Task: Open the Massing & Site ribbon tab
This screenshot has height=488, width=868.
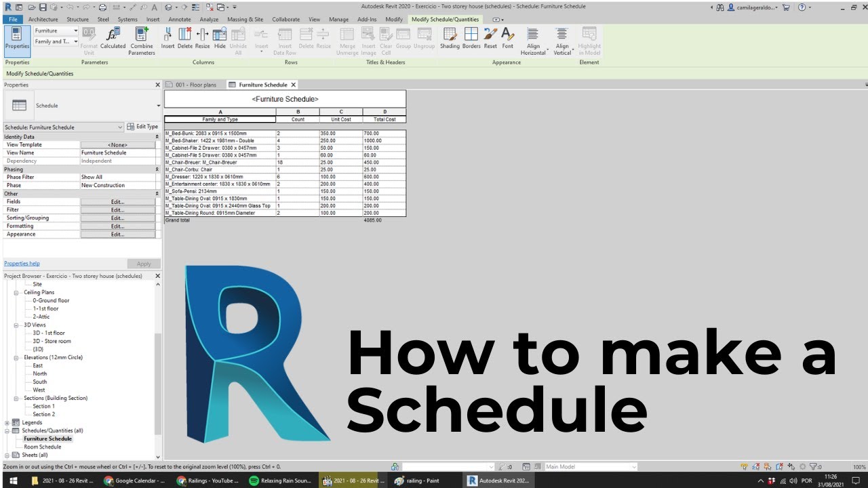Action: (x=245, y=20)
